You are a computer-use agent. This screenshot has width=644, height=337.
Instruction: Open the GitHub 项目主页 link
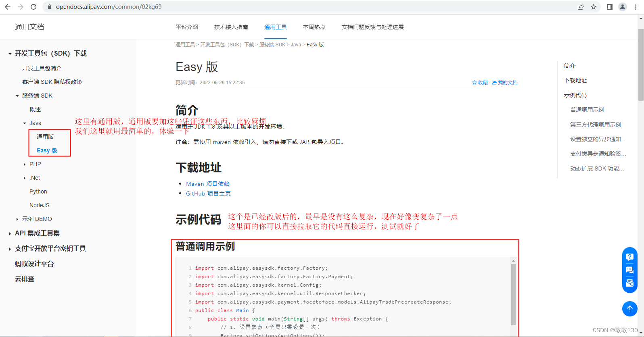[208, 193]
